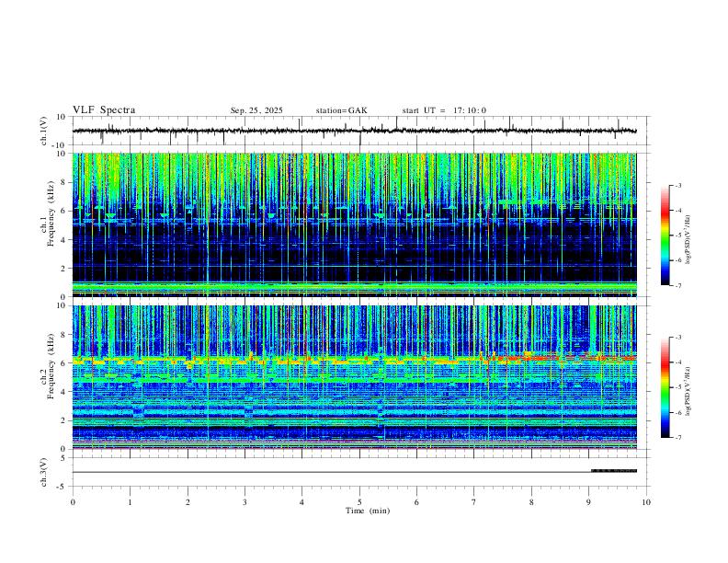Click the "-7" label on ch.2 color bar
The height and width of the screenshot is (563, 728).
click(677, 437)
